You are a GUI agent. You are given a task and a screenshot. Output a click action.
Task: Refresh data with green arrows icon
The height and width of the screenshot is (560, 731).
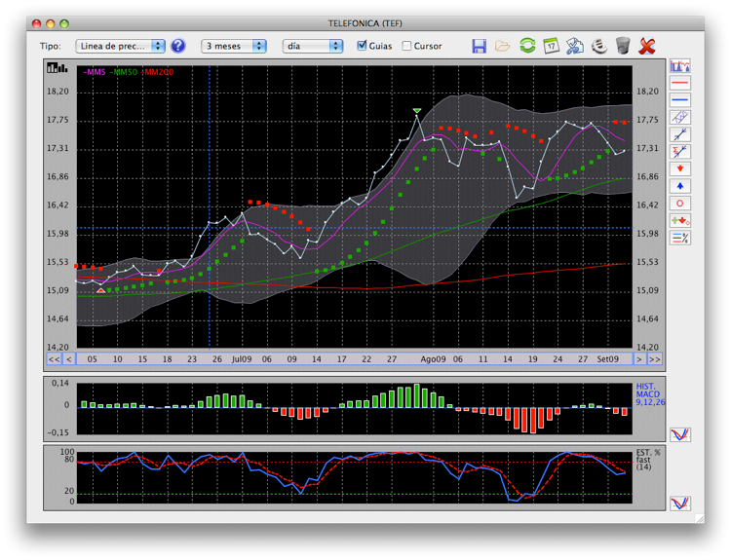pos(527,46)
